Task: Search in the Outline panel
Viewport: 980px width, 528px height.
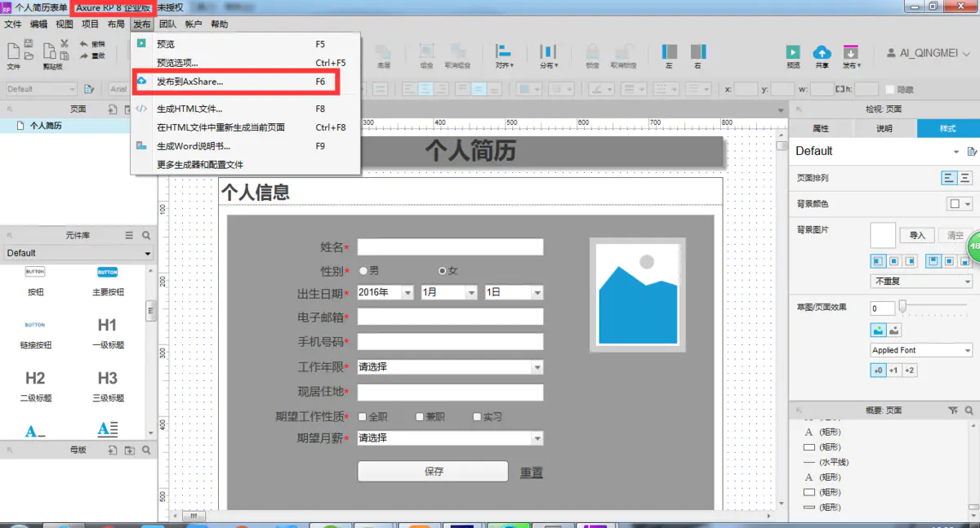Action: point(969,410)
